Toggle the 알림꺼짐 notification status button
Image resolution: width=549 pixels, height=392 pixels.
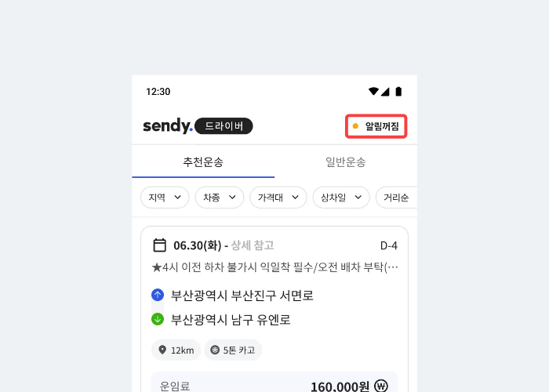tap(376, 125)
